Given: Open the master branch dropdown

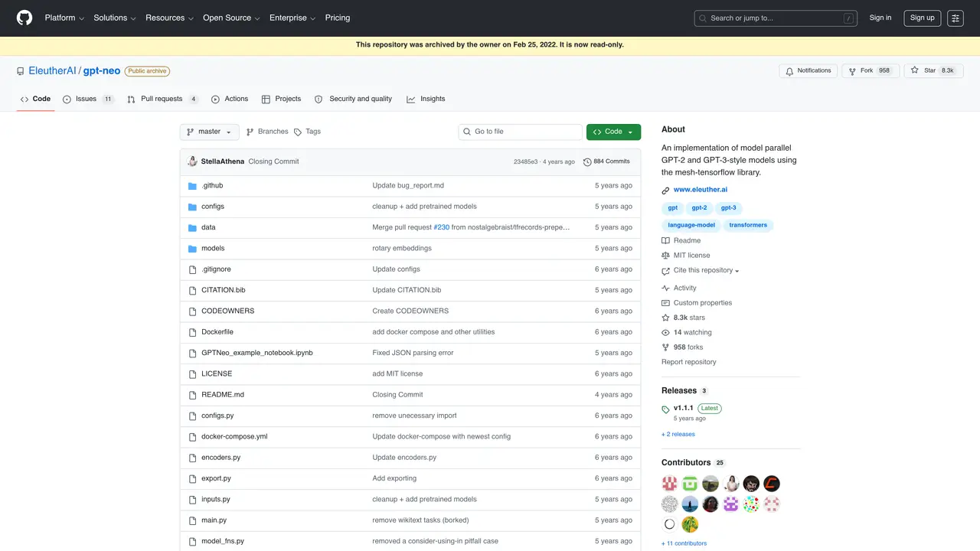Looking at the screenshot, I should pyautogui.click(x=210, y=132).
